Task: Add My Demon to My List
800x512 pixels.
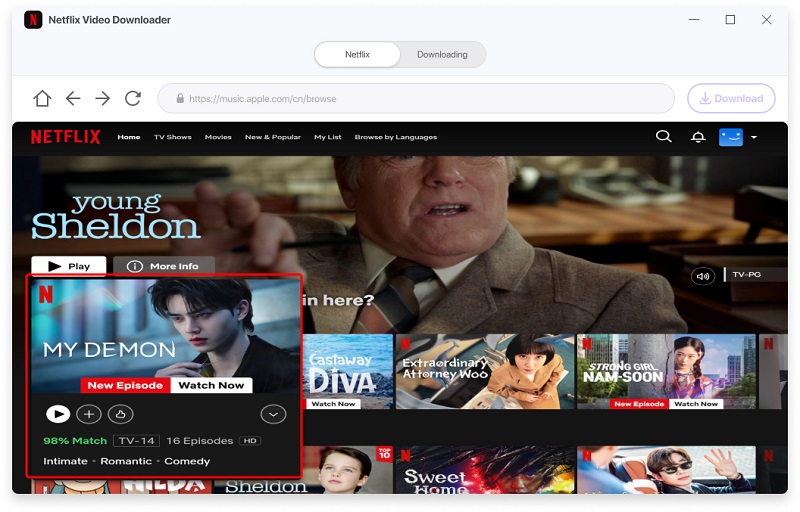Action: tap(89, 414)
